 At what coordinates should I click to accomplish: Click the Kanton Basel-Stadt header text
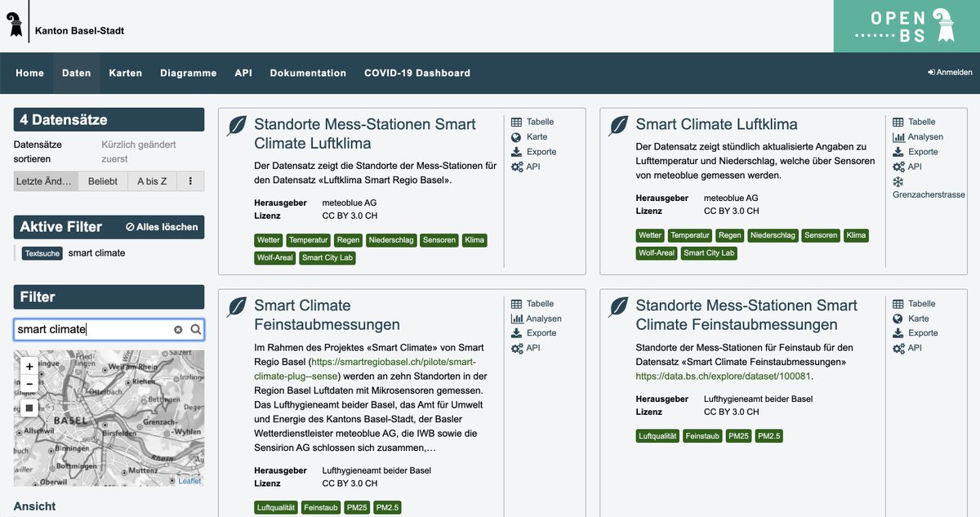pos(80,31)
